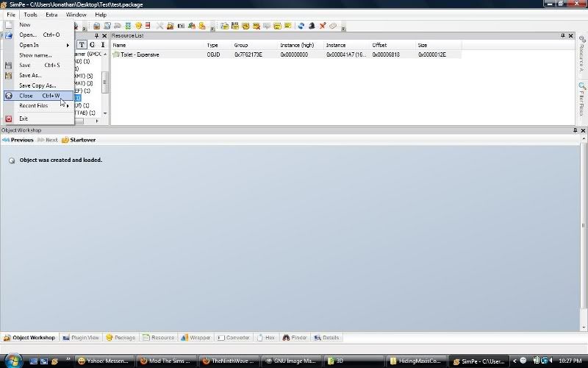
Task: Open the Finder tab at bottom
Action: pos(295,338)
